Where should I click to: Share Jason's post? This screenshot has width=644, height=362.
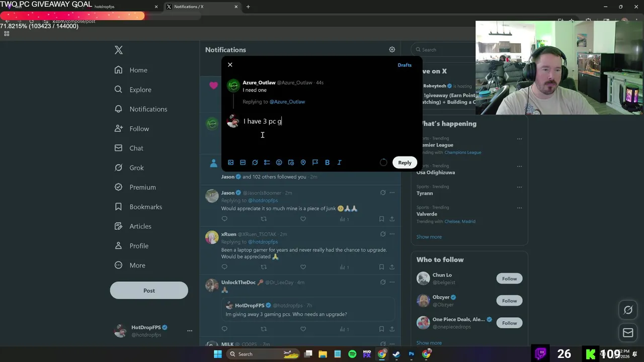point(392,219)
